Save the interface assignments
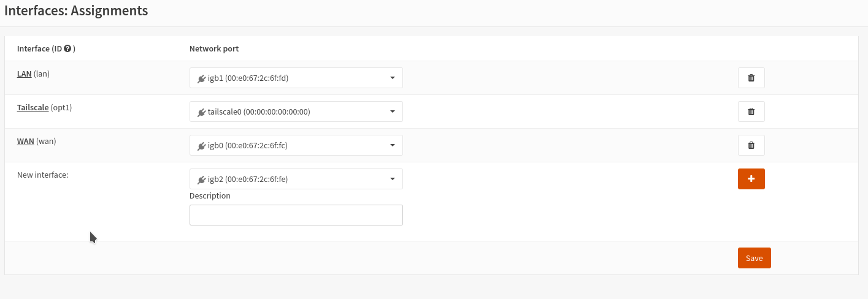Viewport: 868px width, 299px height. tap(754, 258)
